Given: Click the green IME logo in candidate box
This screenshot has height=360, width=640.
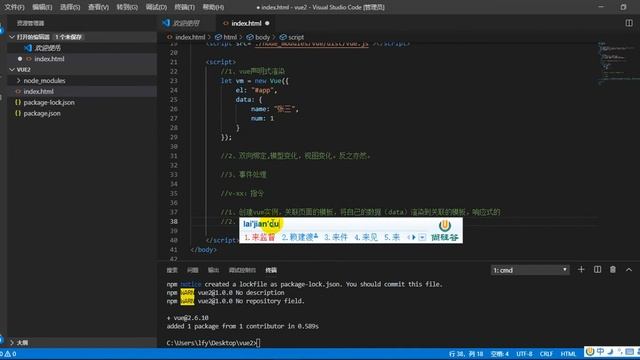Looking at the screenshot, I should (x=444, y=225).
